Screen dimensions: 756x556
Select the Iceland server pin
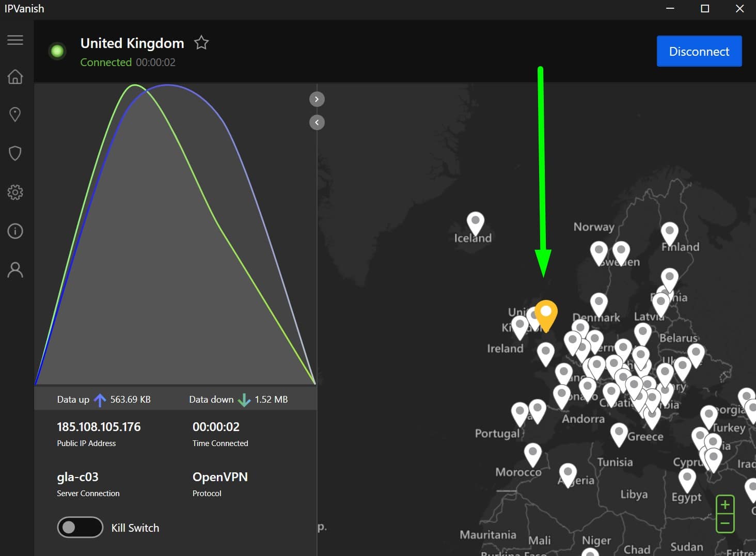[475, 224]
